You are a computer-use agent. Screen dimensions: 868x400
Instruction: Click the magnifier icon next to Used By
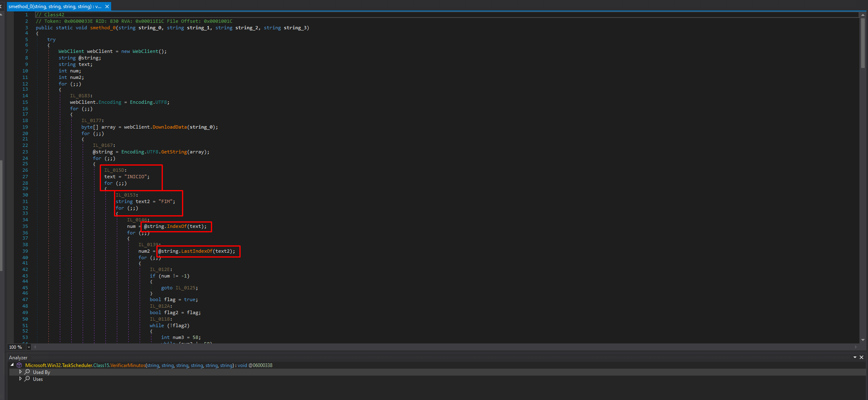pyautogui.click(x=27, y=372)
